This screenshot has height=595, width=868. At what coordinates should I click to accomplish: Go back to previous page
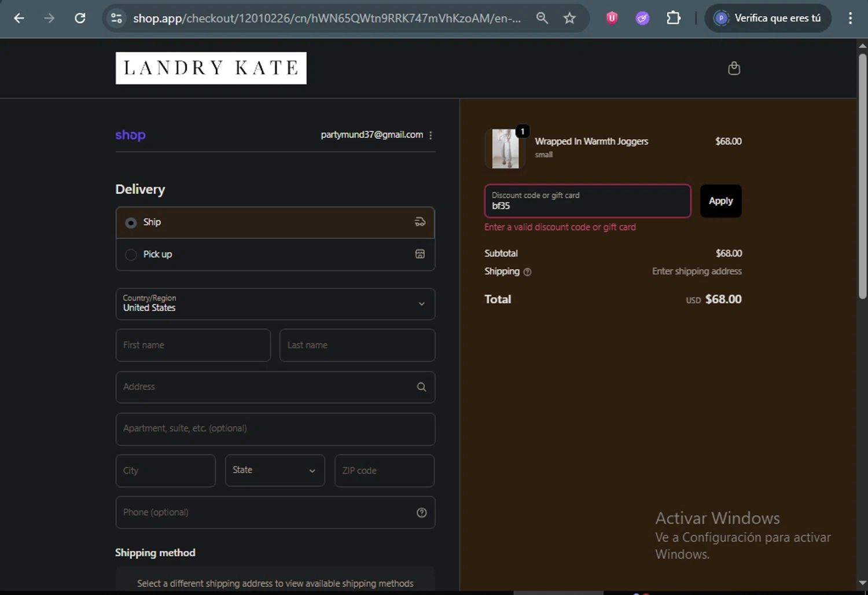[x=19, y=18]
